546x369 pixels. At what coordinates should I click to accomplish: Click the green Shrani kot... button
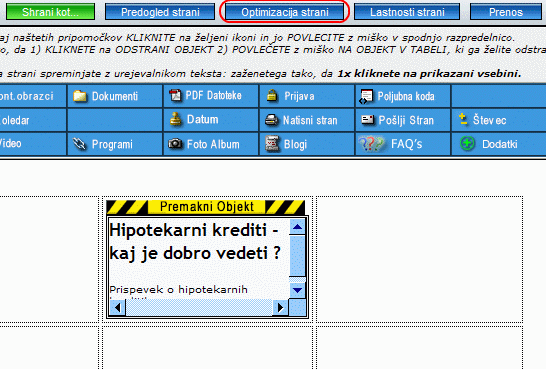[x=50, y=12]
